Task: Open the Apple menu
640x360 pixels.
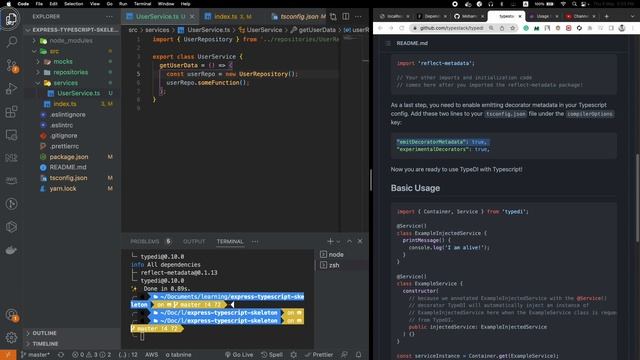Action: coord(8,4)
